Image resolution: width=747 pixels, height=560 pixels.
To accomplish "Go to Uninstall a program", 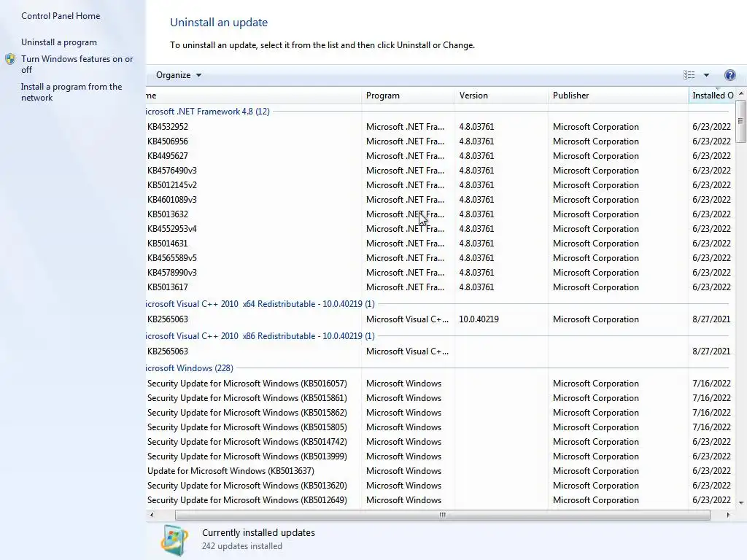I will (59, 42).
